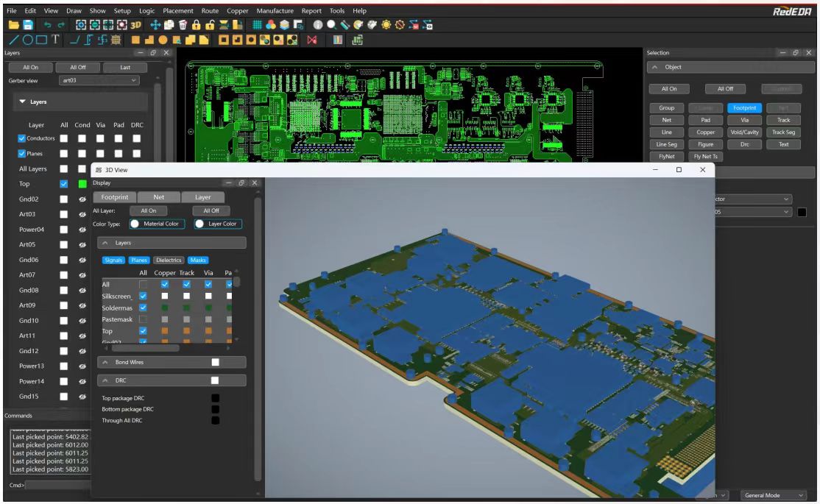Select the draw line tool icon

click(13, 38)
